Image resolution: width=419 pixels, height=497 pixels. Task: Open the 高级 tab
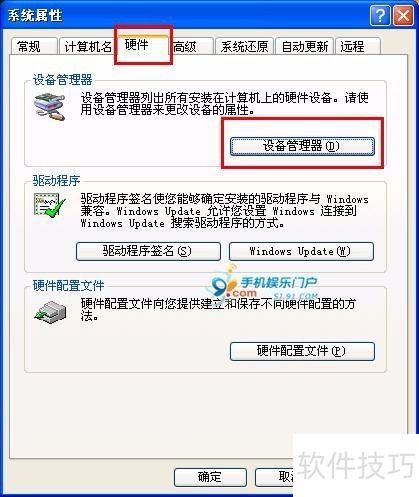tap(192, 46)
